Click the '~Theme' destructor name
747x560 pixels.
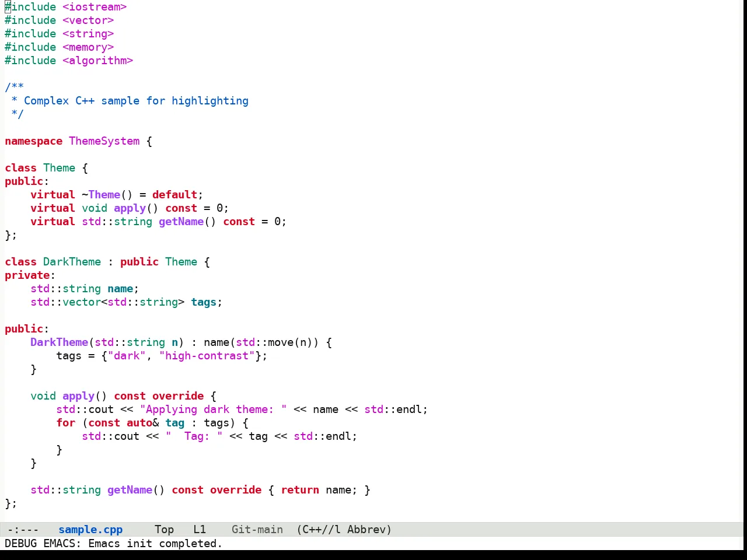101,195
